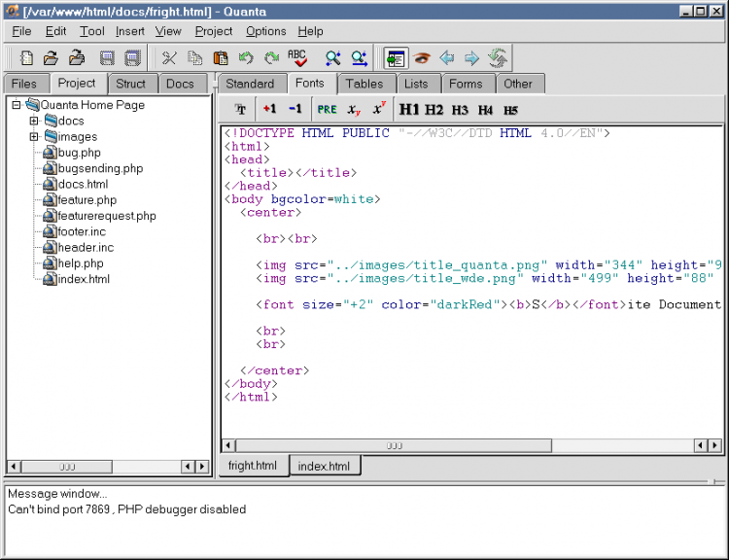Click the spell check ABC icon
Screen dimensions: 729x560
[297, 58]
